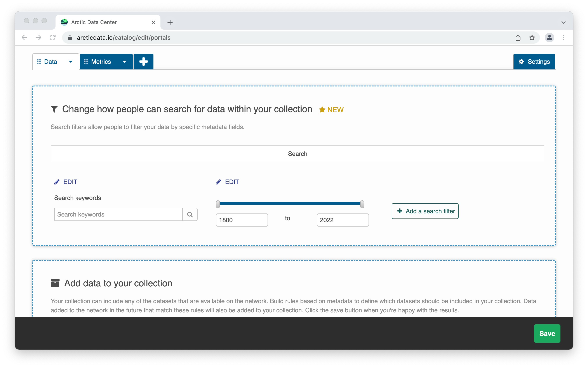The image size is (588, 368).
Task: Click the browser share icon
Action: 518,38
